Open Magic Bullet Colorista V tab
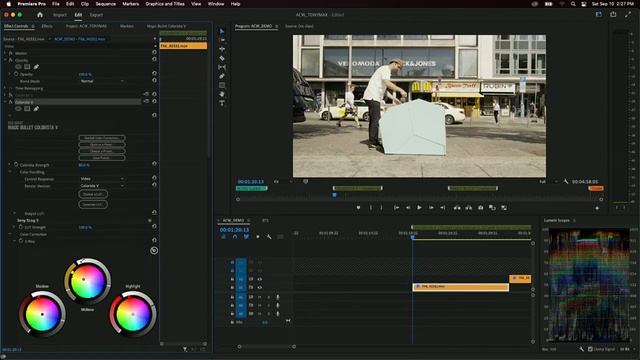The width and height of the screenshot is (640, 360). [x=167, y=26]
